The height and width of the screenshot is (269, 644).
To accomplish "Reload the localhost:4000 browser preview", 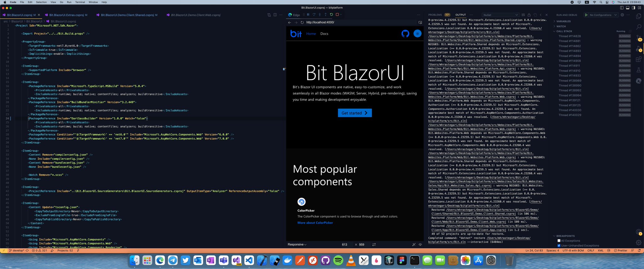I will coord(302,22).
